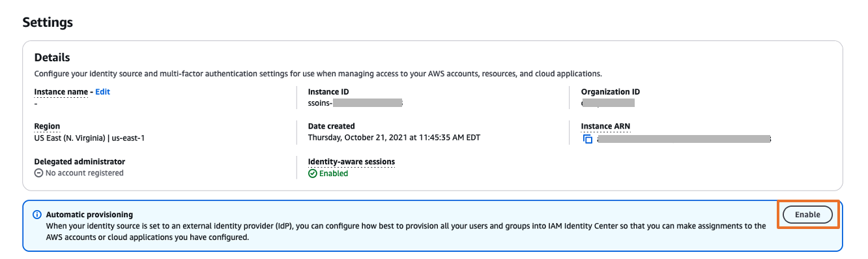This screenshot has height=259, width=868.
Task: Select the Thursday, October 21, 2021 date value
Action: click(x=394, y=138)
